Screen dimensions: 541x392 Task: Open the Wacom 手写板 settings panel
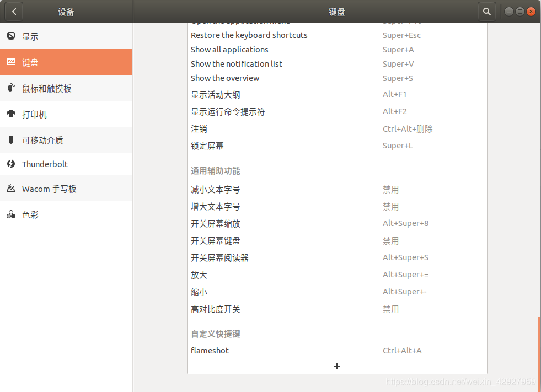66,189
